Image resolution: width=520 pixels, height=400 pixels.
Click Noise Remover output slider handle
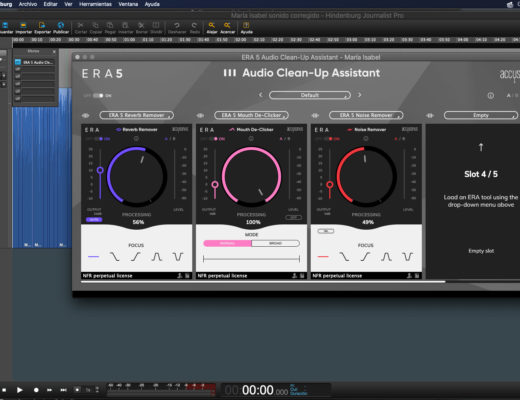pos(330,184)
